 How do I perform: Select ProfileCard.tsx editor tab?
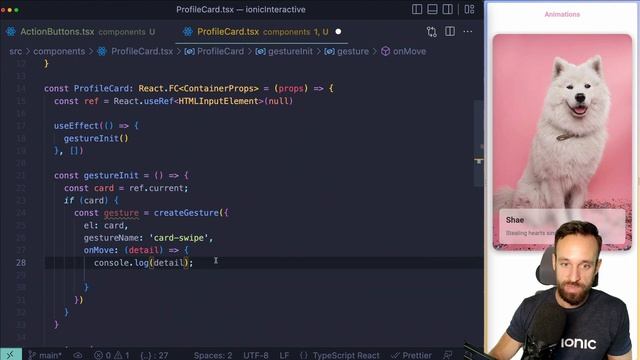pos(261,31)
